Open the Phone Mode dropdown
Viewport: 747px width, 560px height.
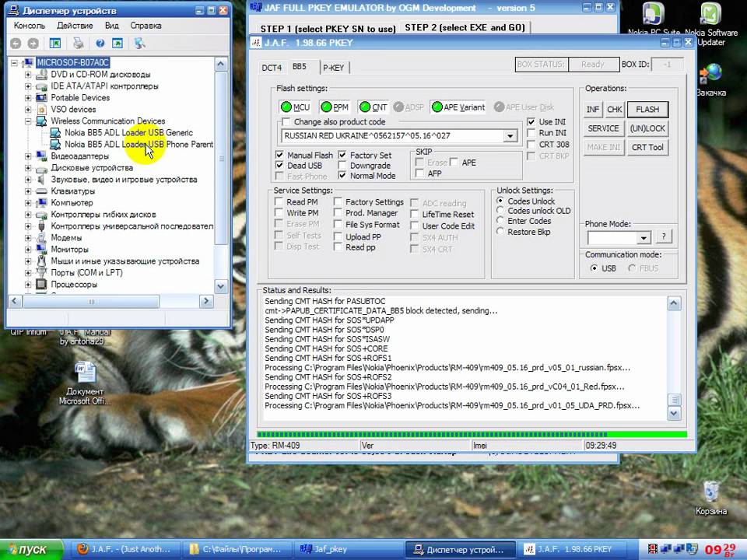[x=644, y=238]
